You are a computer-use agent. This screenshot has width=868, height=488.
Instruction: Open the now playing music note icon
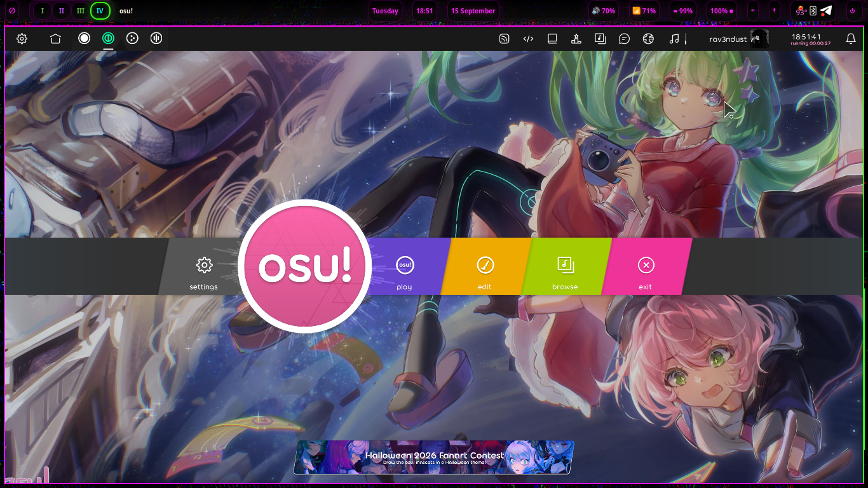pyautogui.click(x=674, y=39)
